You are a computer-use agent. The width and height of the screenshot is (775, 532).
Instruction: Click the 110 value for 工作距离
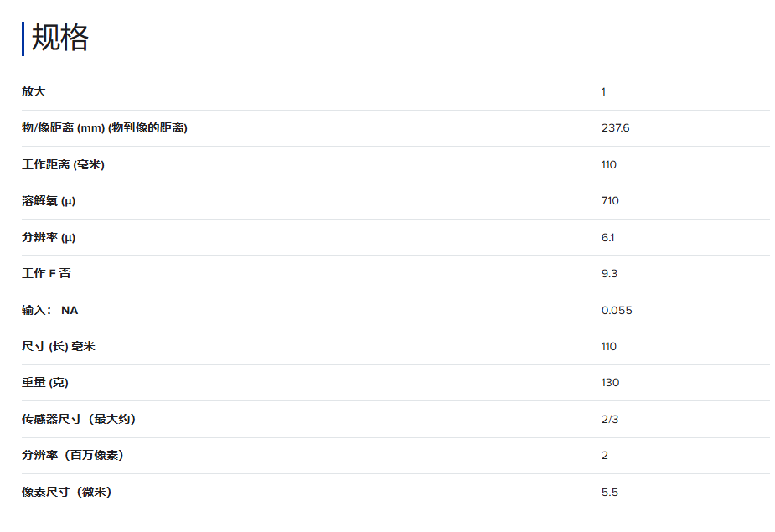608,164
